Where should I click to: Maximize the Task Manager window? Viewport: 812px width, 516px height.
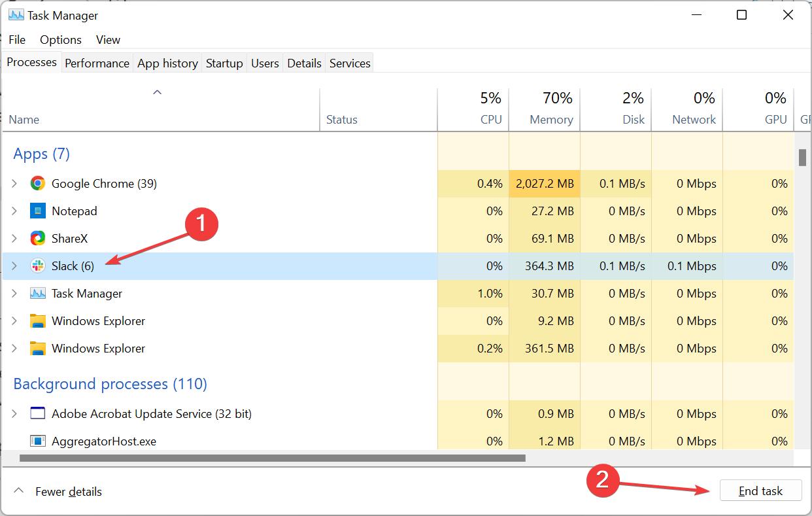tap(741, 15)
